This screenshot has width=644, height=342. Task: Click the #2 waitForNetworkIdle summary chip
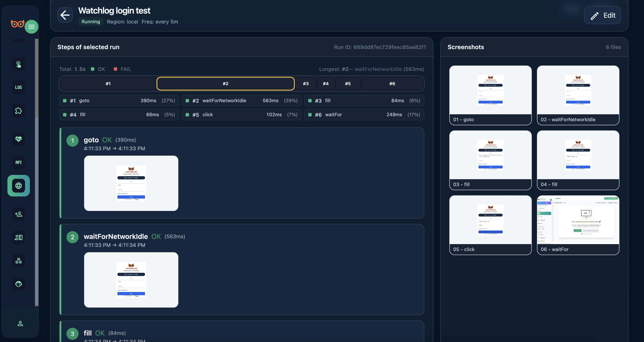[x=241, y=101]
